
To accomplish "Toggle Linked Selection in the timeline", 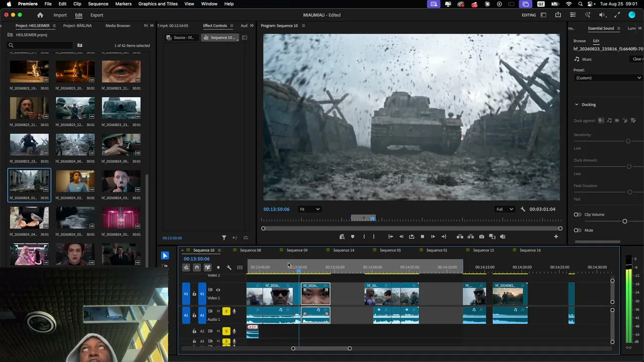I will pyautogui.click(x=207, y=267).
